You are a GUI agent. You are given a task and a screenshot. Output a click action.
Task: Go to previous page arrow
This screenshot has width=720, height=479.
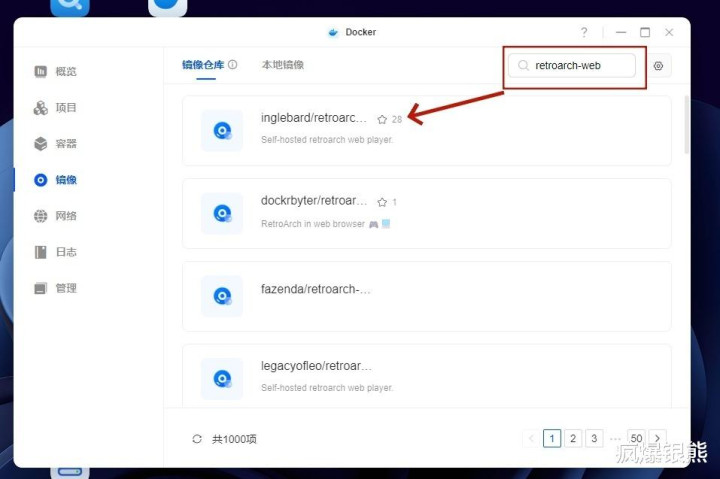[531, 438]
